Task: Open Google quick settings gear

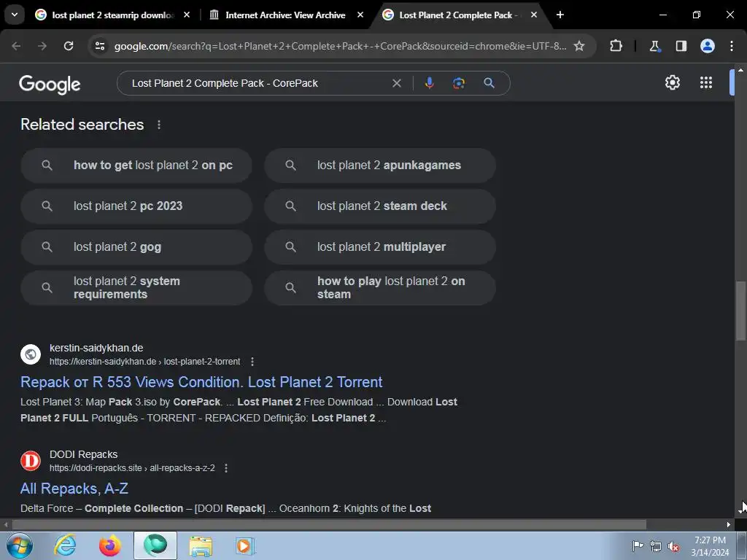Action: click(x=672, y=82)
